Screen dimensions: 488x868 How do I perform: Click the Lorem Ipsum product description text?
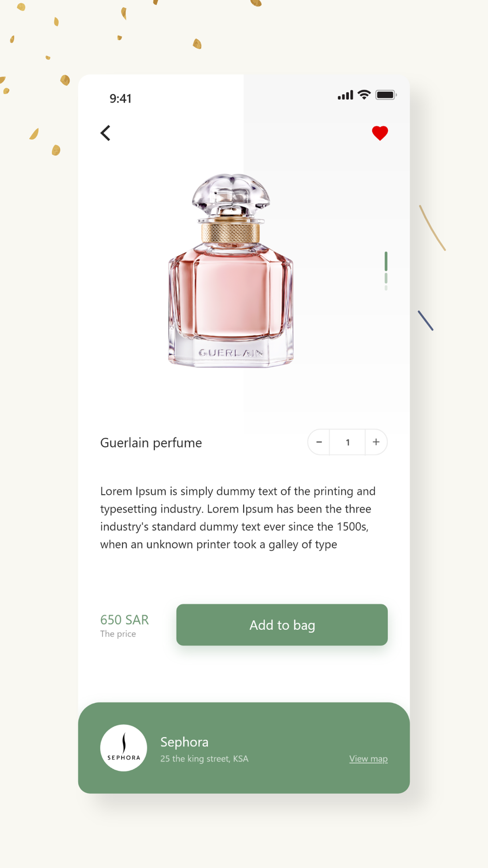click(238, 517)
